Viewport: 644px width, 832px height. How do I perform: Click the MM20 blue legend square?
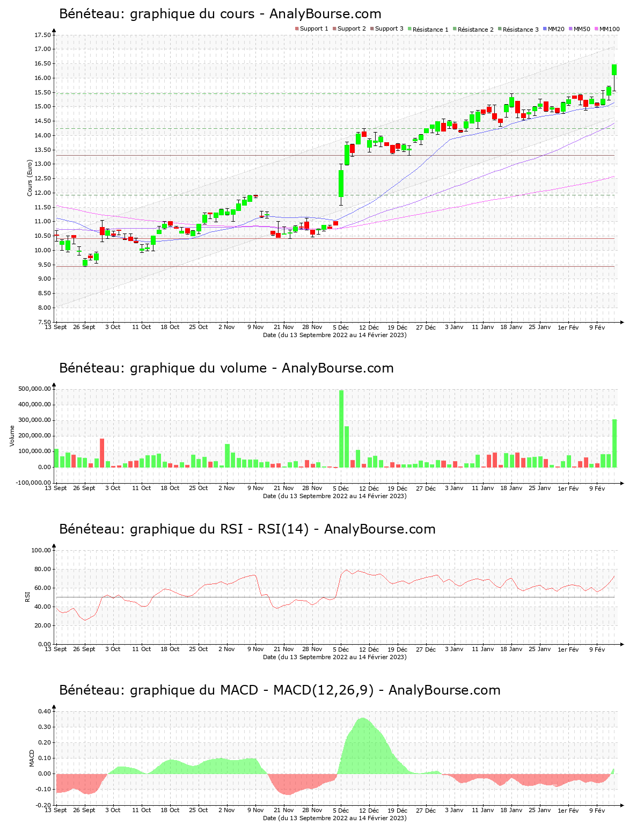(x=545, y=29)
